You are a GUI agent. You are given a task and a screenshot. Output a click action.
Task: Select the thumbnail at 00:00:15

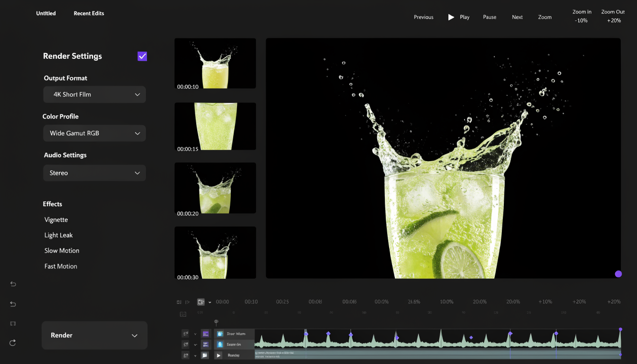tap(215, 127)
